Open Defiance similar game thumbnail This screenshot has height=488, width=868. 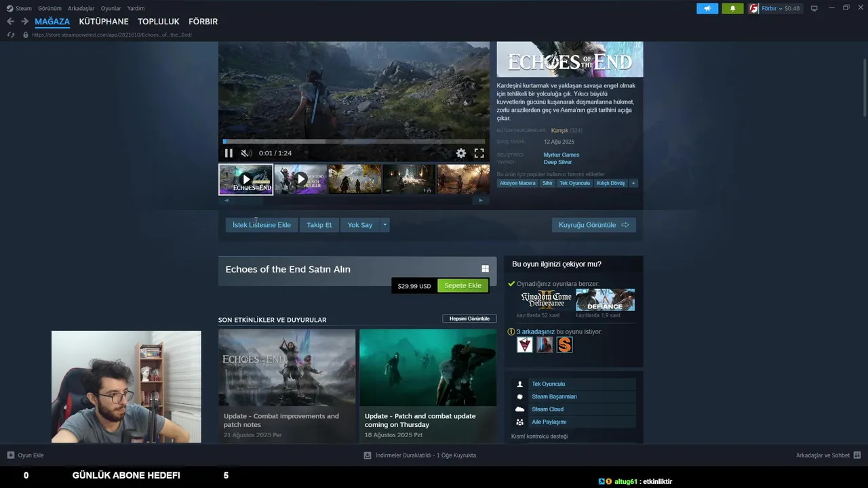pos(605,300)
